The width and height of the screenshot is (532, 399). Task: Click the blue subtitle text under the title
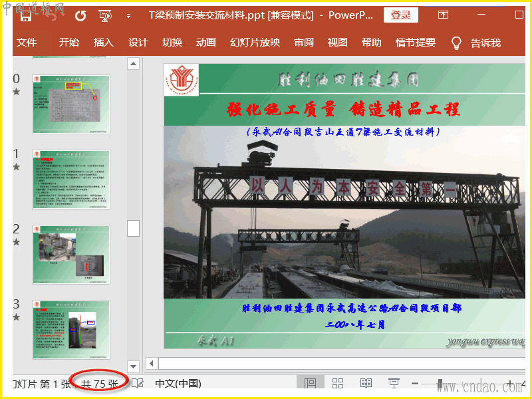(x=343, y=132)
